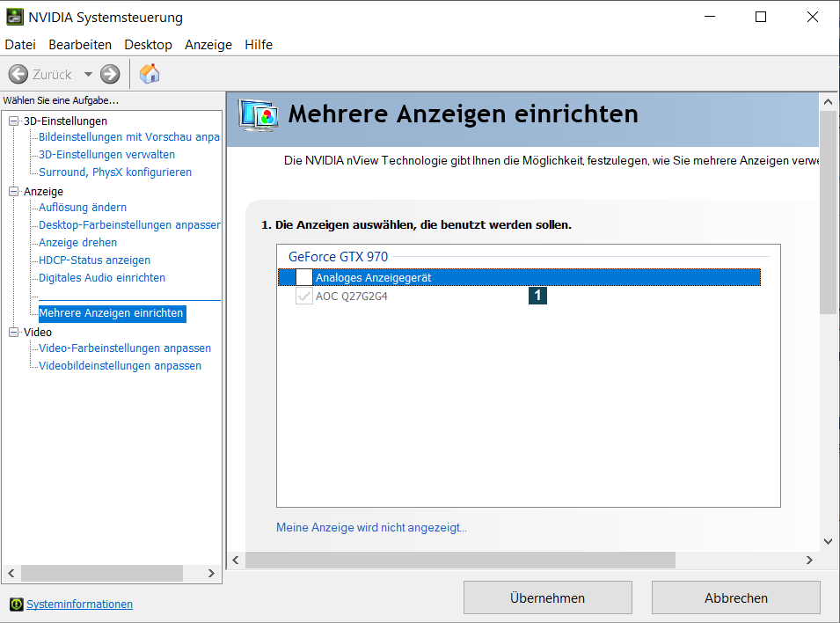Collapse the Video tree node
The image size is (840, 623).
click(13, 333)
